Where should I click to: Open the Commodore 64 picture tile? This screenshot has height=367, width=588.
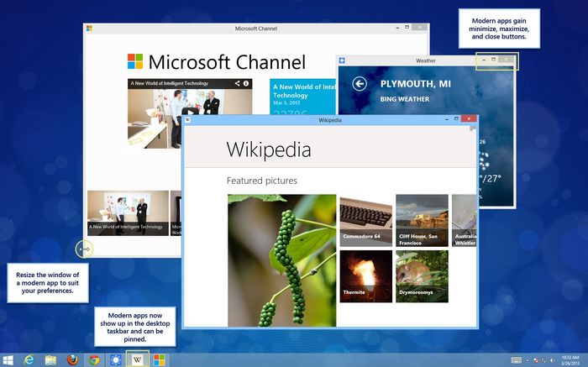(x=365, y=220)
